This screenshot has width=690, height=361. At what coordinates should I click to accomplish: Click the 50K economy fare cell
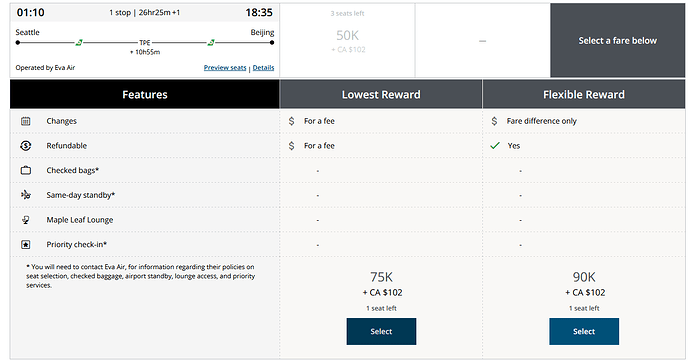[348, 41]
